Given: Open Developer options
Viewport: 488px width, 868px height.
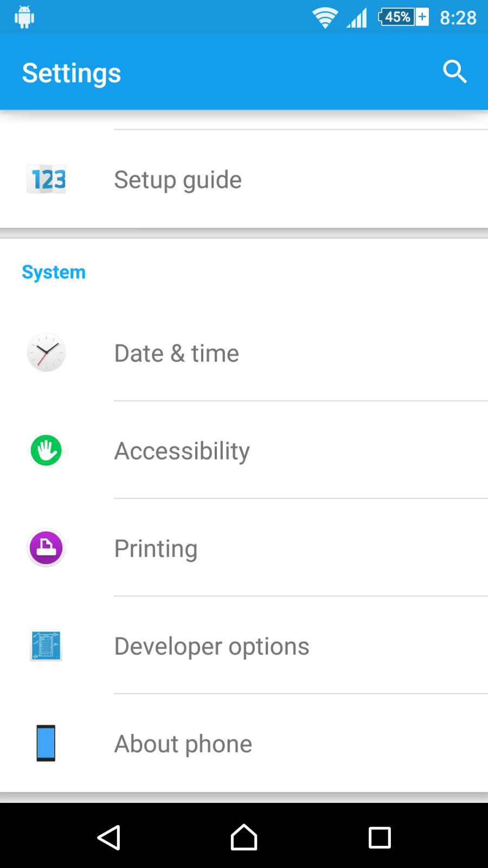Looking at the screenshot, I should (244, 646).
